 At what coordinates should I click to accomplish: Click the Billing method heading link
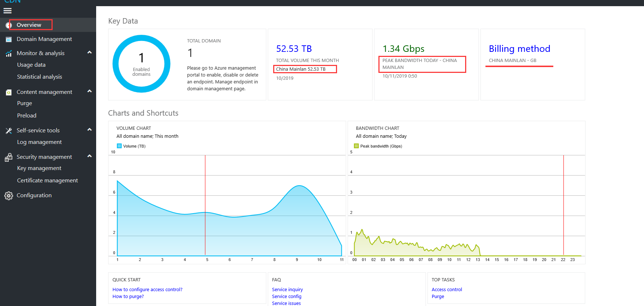tap(520, 49)
